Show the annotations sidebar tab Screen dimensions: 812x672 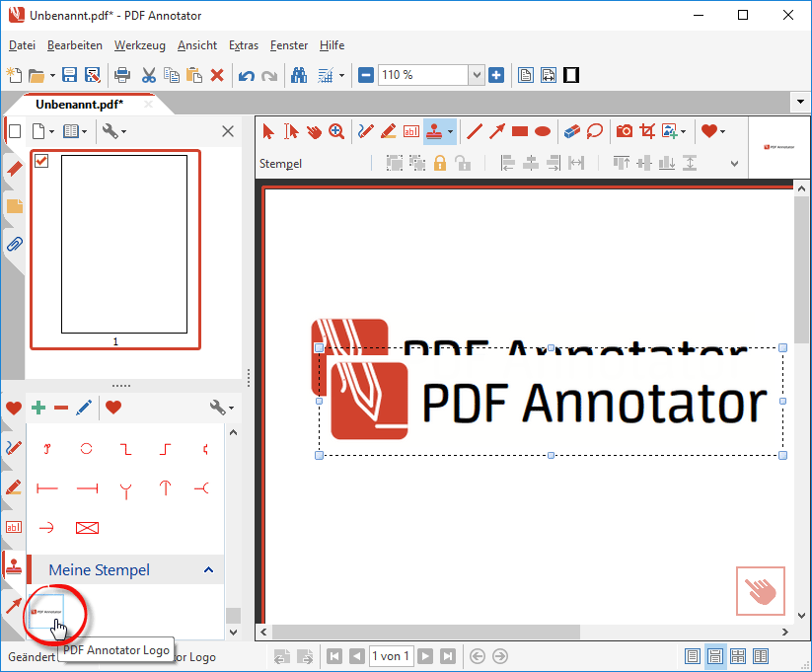[14, 206]
